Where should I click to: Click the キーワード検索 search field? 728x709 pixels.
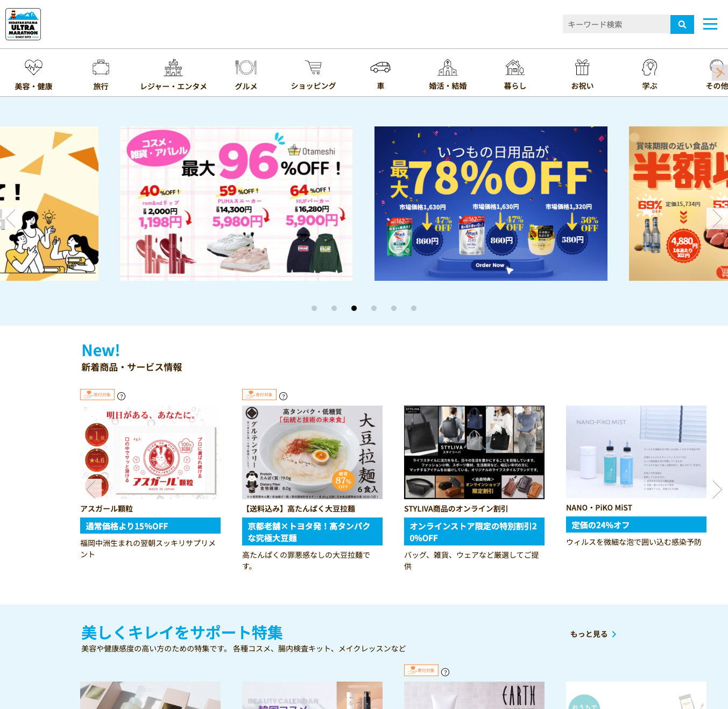(617, 24)
